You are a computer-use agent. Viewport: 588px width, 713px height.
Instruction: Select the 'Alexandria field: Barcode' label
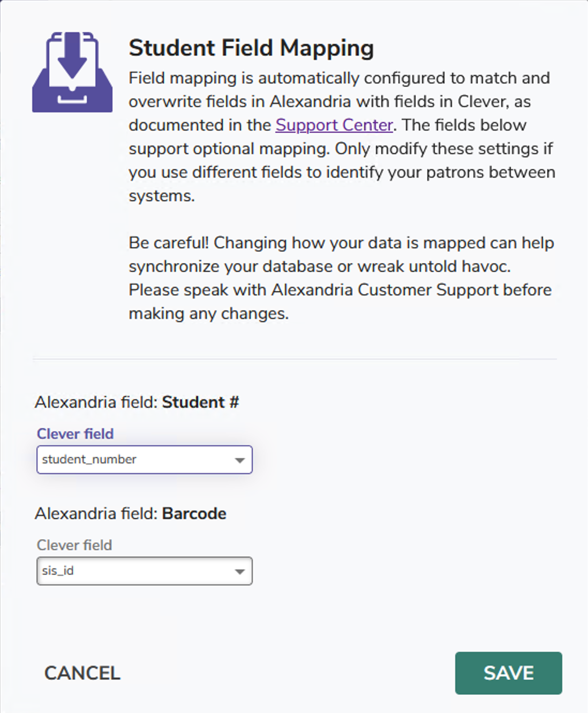click(130, 513)
